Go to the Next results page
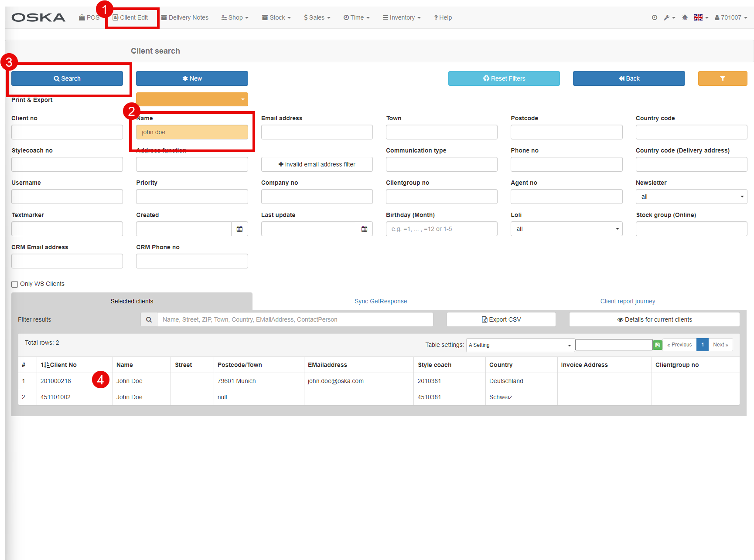 coord(720,345)
